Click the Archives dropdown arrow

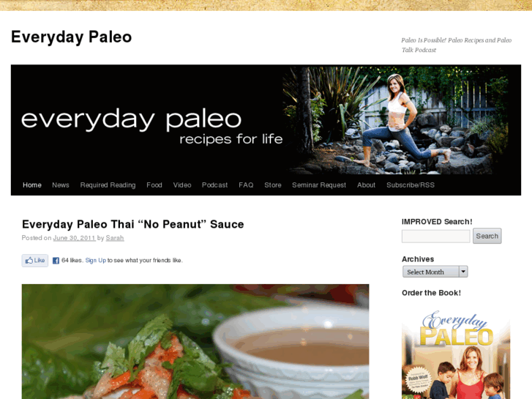point(463,272)
